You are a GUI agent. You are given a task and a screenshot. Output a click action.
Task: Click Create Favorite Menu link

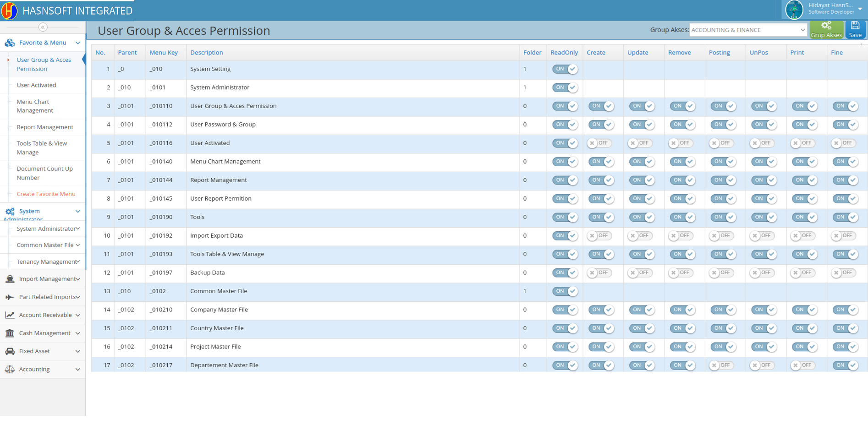46,194
